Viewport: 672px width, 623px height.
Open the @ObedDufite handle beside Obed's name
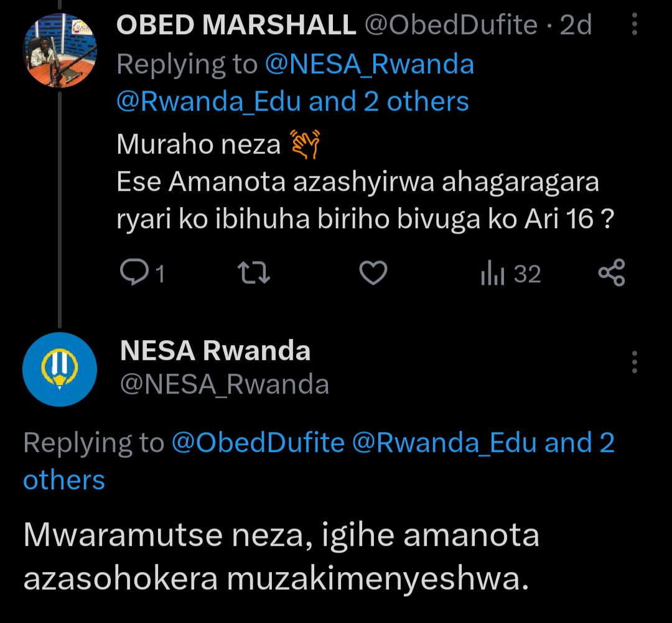451,25
